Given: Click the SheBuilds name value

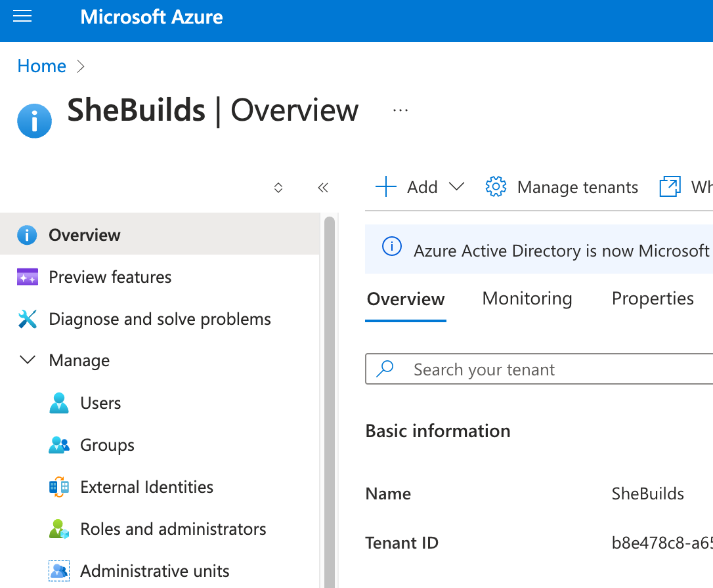Looking at the screenshot, I should click(647, 493).
